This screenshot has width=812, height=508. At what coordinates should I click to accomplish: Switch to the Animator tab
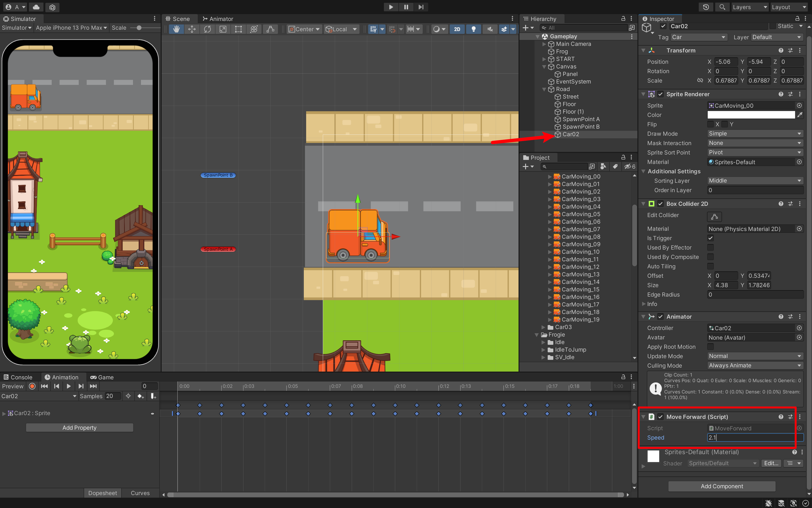pyautogui.click(x=218, y=19)
